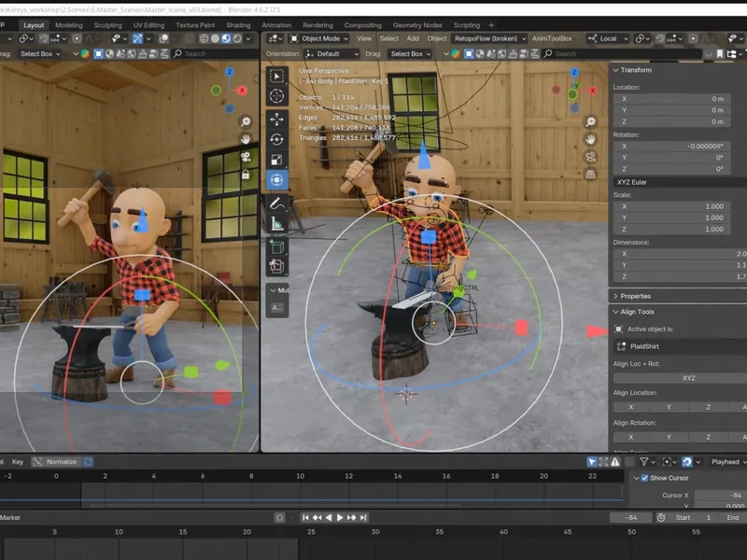Toggle proportional editing in right viewport header
Screen dimensions: 747x560
tap(693, 38)
